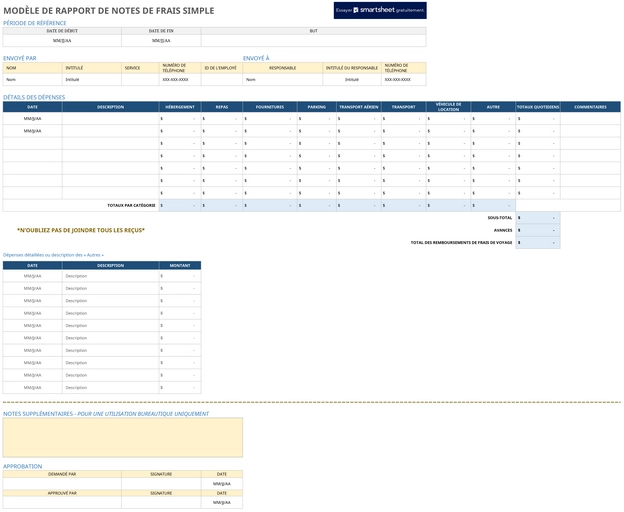
Task: Click the first row Commentaires cell
Action: click(591, 119)
